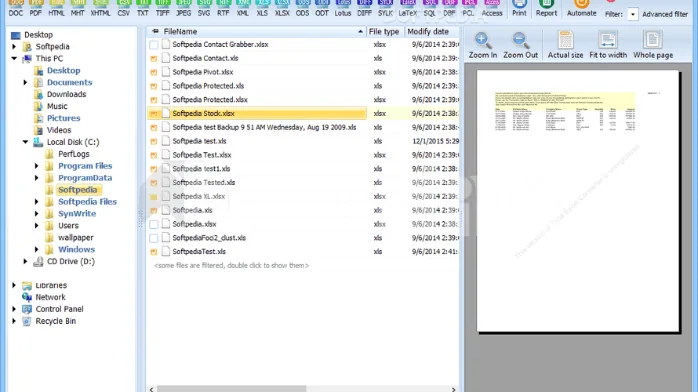Pick DBF database format
This screenshot has height=392, width=698.
coord(449,8)
